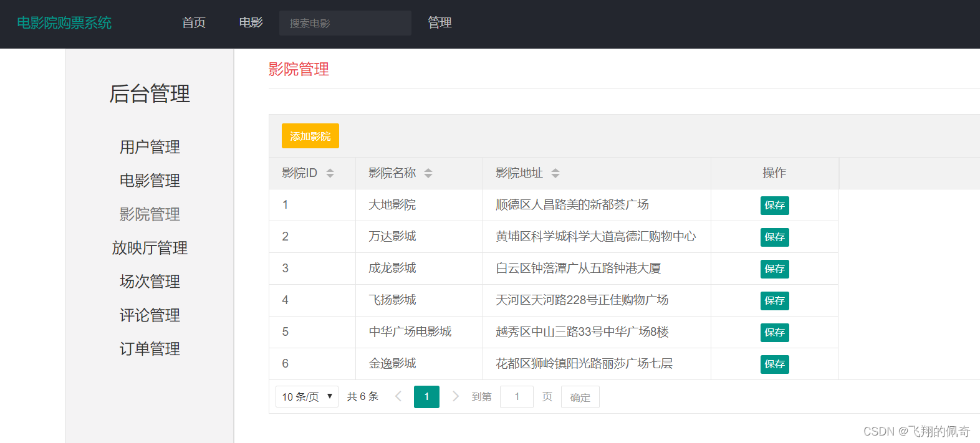Click the 万达影城 name cell
980x443 pixels.
point(420,237)
